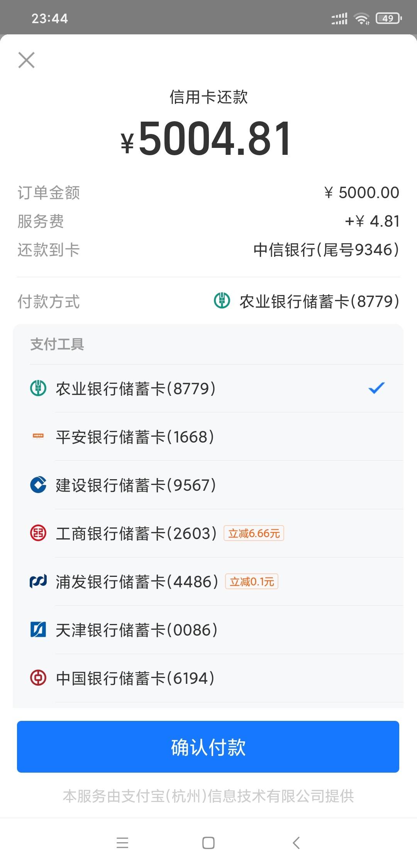Tap the 立减6.66元 discount tag
This screenshot has width=417, height=868.
254,533
